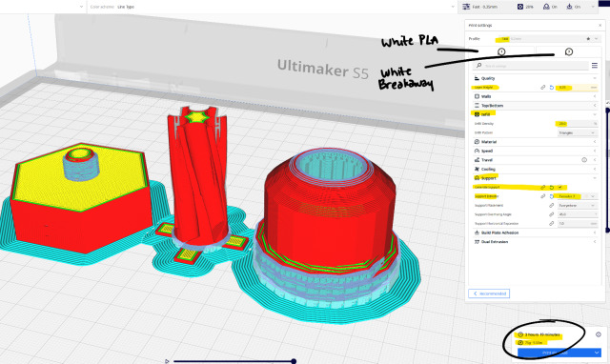Click the star icon in Profile field
This screenshot has width=610, height=364.
click(x=588, y=38)
